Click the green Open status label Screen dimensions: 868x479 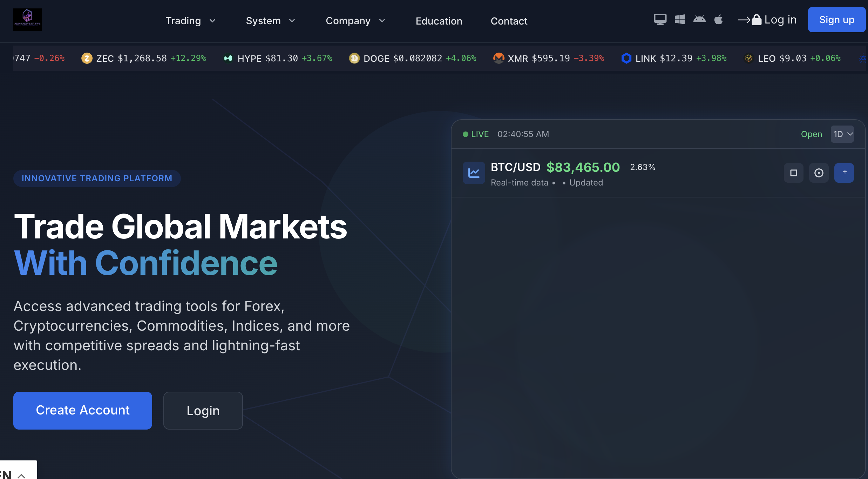[x=812, y=134]
